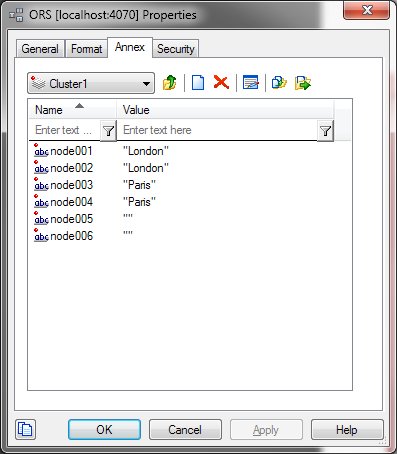Click the abc icon of node003
The height and width of the screenshot is (454, 397).
click(x=41, y=184)
